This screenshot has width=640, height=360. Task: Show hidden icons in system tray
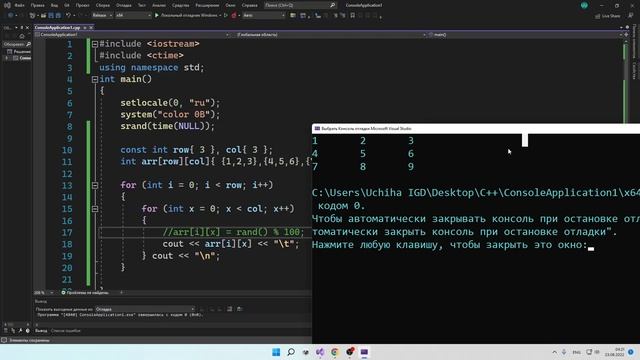[554, 352]
